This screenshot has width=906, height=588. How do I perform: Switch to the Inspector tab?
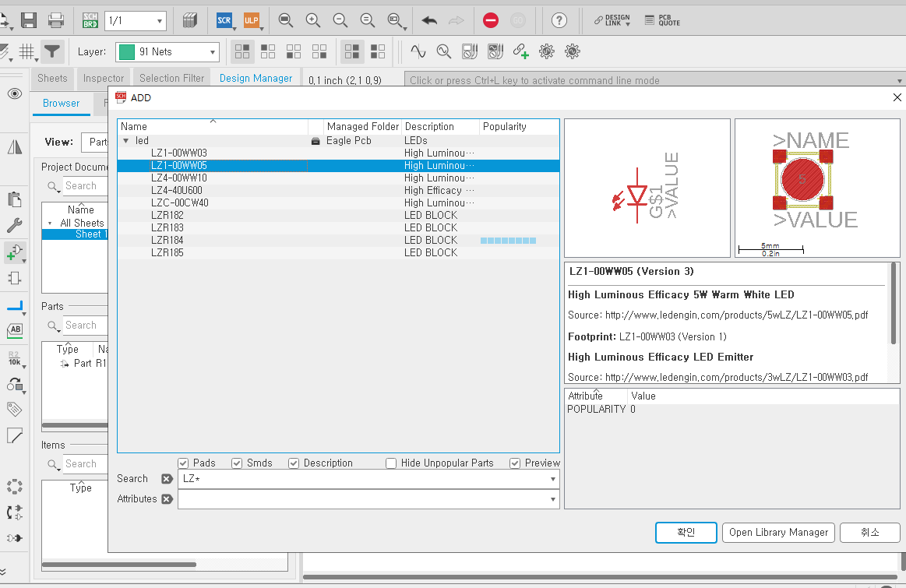click(104, 78)
